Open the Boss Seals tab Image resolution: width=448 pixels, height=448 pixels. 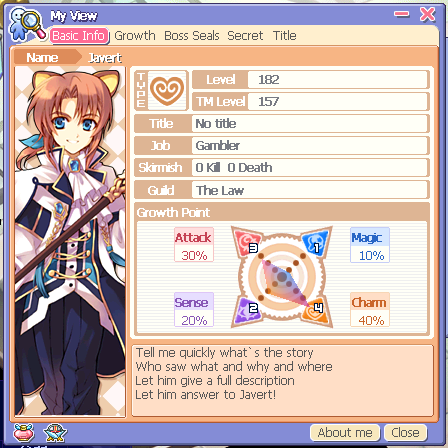tap(192, 36)
